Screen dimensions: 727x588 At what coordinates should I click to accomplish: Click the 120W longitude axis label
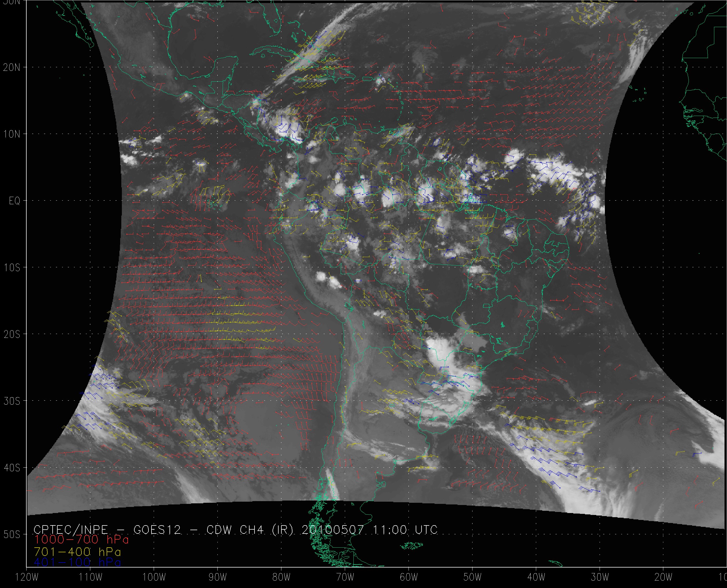coord(27,577)
